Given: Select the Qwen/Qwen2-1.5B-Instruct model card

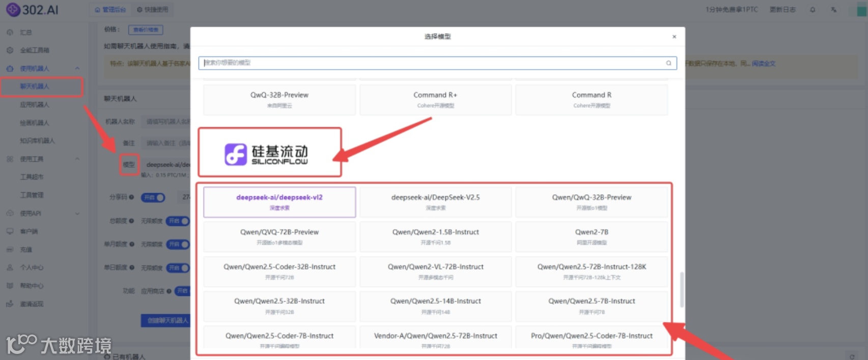Looking at the screenshot, I should point(435,237).
